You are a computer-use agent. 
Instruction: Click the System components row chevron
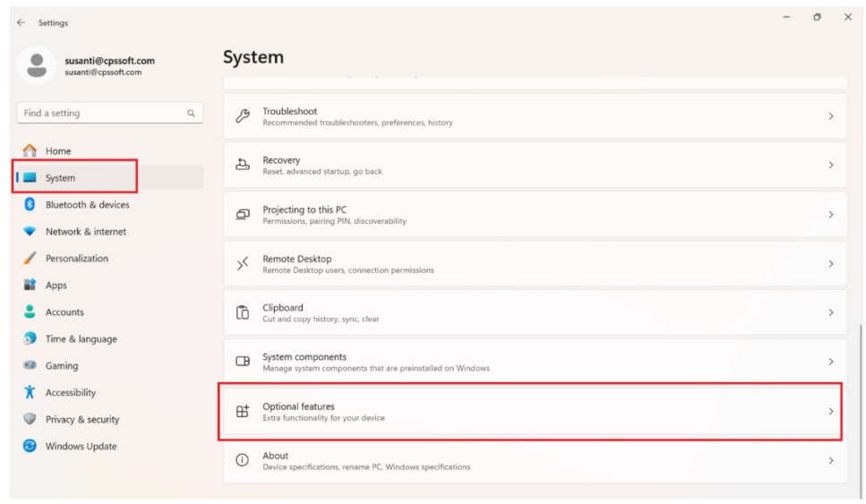pyautogui.click(x=831, y=362)
